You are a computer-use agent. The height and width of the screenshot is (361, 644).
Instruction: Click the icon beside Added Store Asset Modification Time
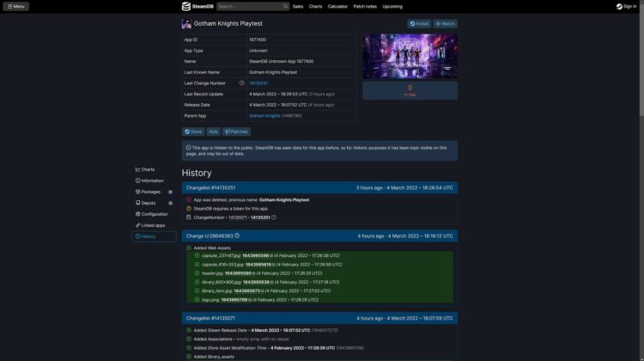coord(189,348)
